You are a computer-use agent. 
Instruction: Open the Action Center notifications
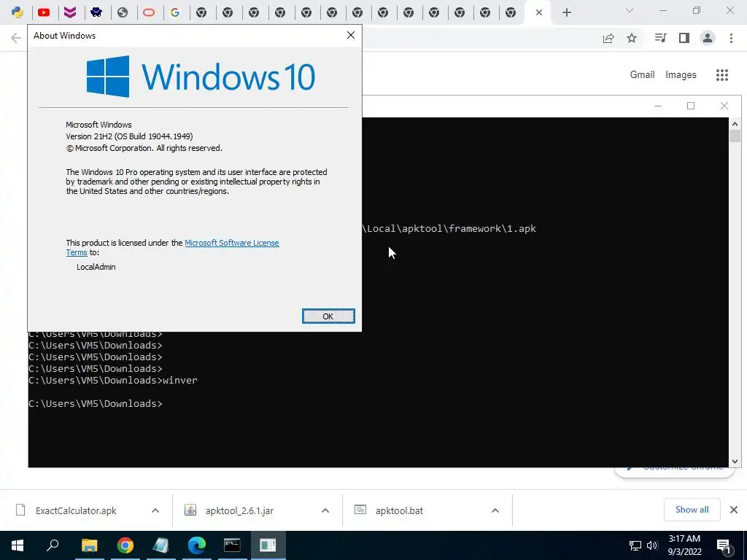click(x=724, y=545)
